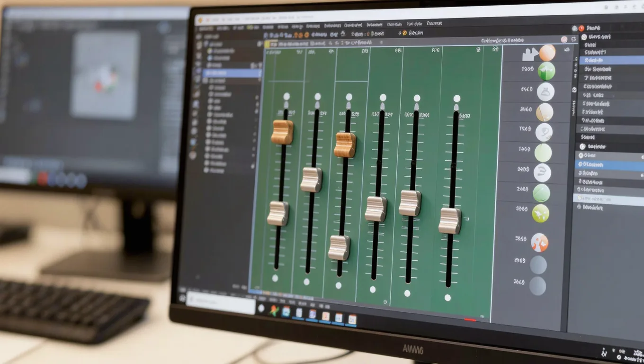
Task: Toggle the white dot above the second fader
Action: [317, 97]
